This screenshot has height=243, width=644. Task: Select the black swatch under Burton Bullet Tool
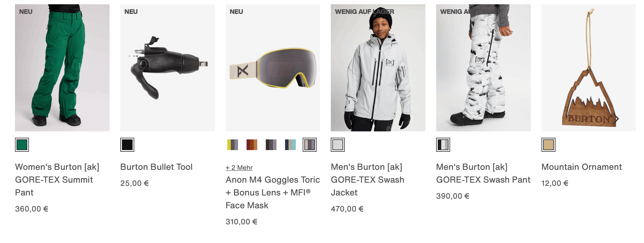(127, 145)
